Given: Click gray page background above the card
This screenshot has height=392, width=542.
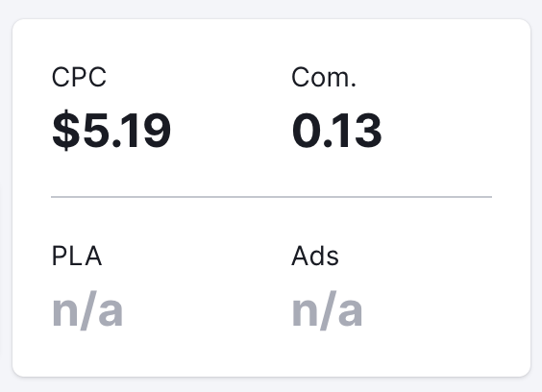Looking at the screenshot, I should click(271, 9).
